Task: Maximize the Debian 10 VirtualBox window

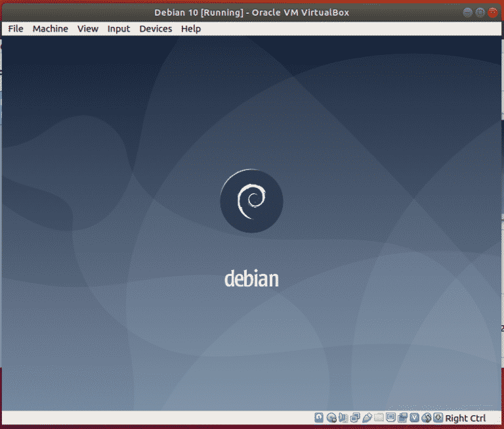Action: click(x=480, y=12)
